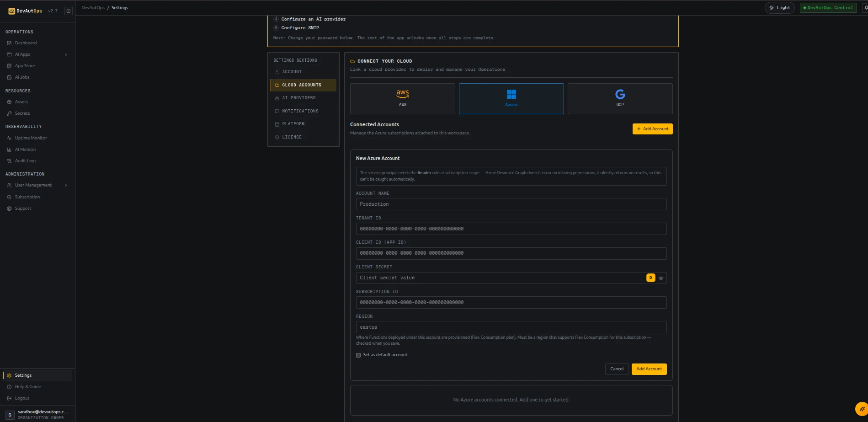Expand the AI Apps submenu chevron
Image resolution: width=868 pixels, height=422 pixels.
[x=66, y=54]
